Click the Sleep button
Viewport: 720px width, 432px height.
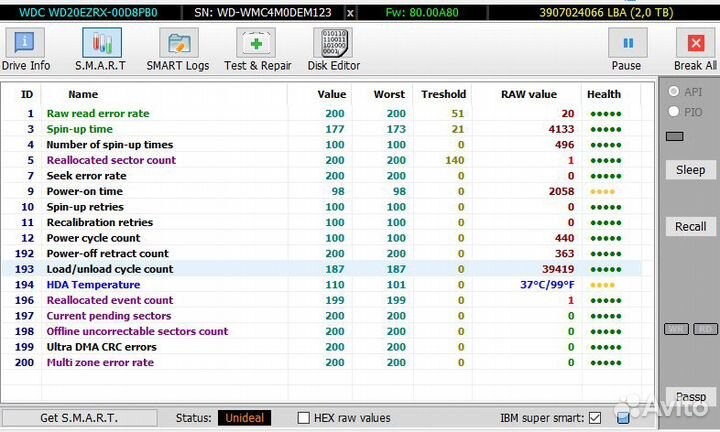690,170
